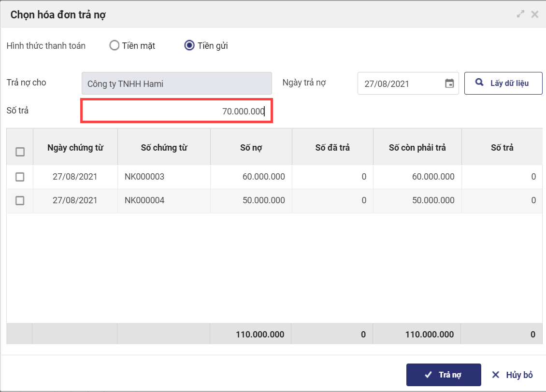Tick the select-all checkbox in table header
This screenshot has width=546, height=392.
click(x=20, y=152)
